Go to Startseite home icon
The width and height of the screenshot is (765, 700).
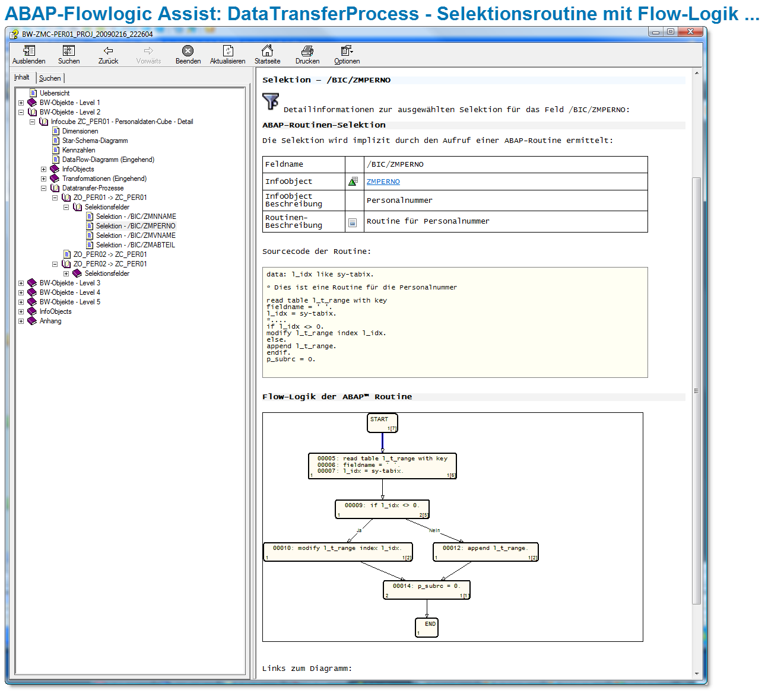[267, 51]
